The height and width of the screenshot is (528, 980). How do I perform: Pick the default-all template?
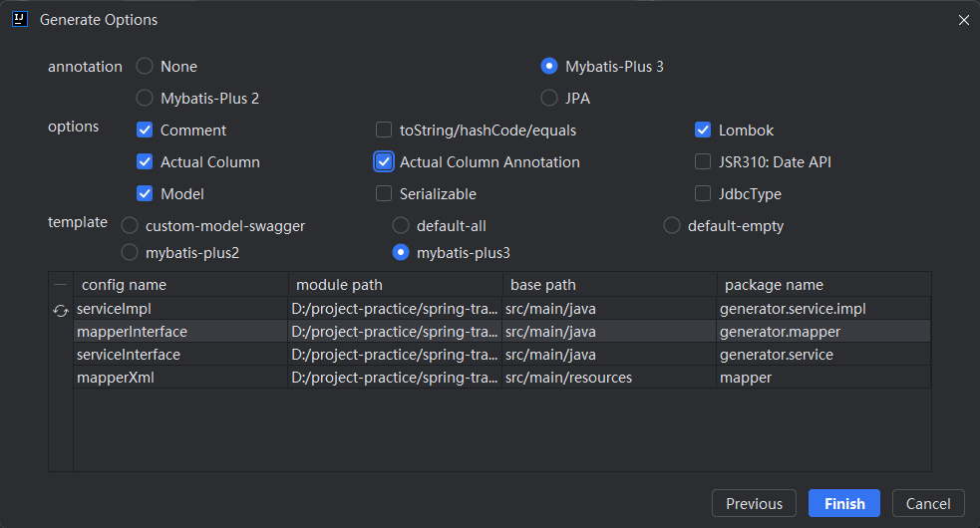tap(401, 226)
